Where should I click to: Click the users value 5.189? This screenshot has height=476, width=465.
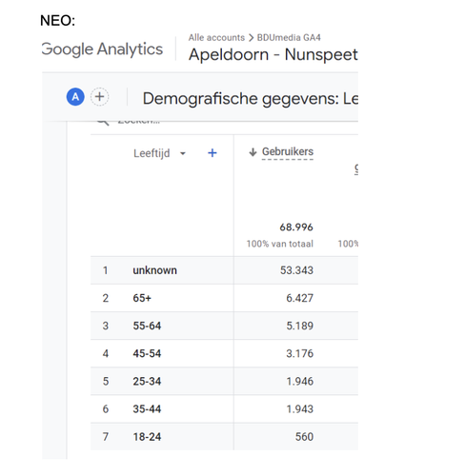[299, 326]
